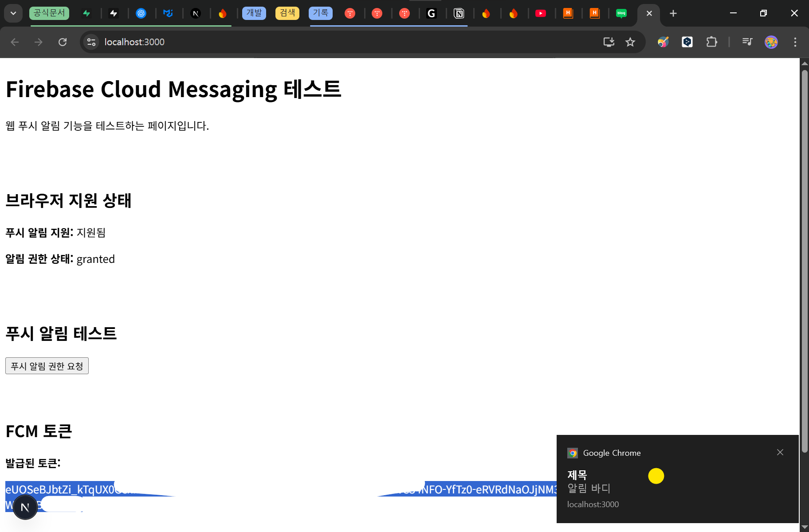
Task: Bookmark this page with star icon
Action: 630,42
